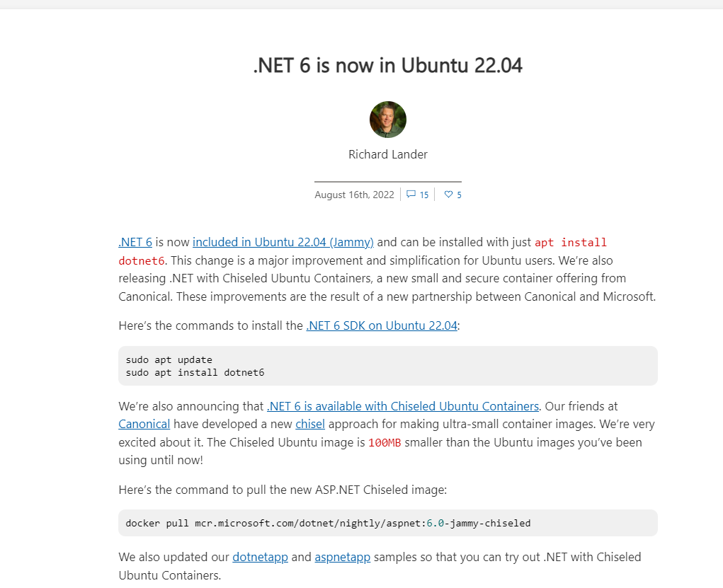Open the .NET 6 link in intro

[x=135, y=243]
